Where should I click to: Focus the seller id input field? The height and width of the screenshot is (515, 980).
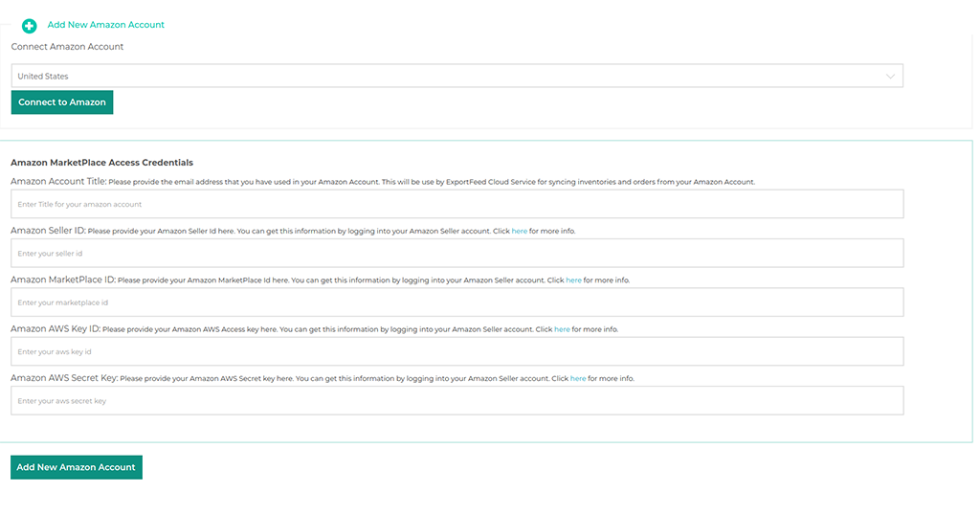pos(457,253)
